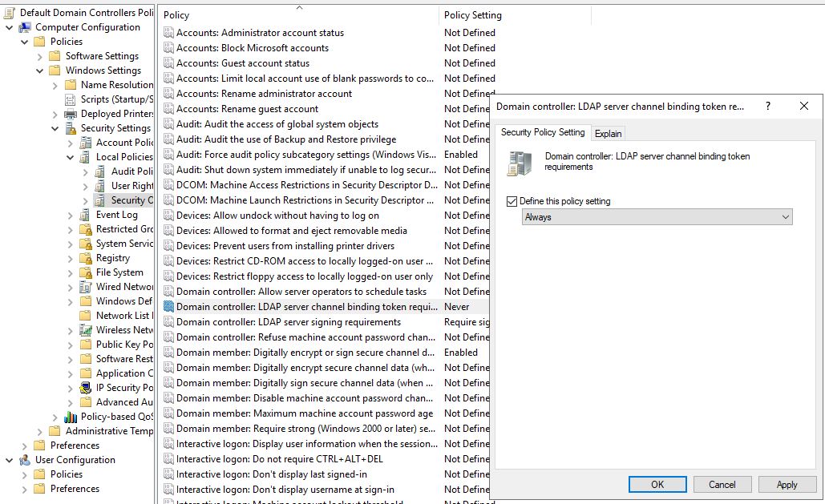Viewport: 825px width, 504px height.
Task: Click the Audit Policy tree icon
Action: tap(101, 171)
